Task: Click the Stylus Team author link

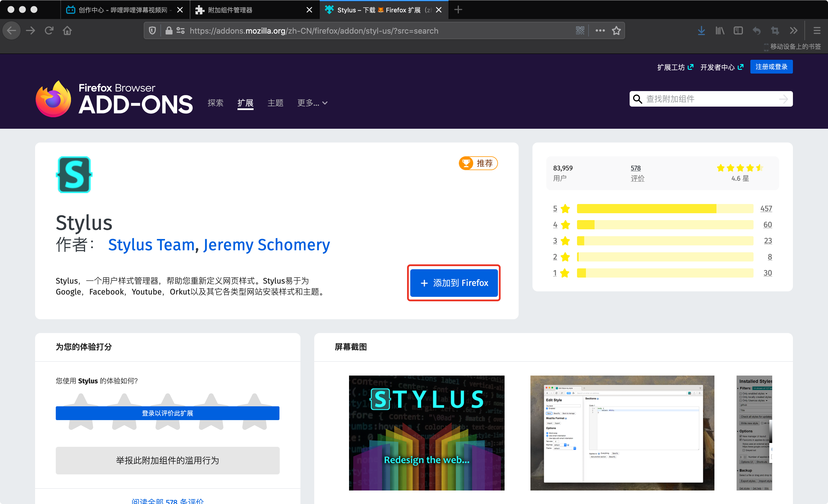Action: point(151,245)
